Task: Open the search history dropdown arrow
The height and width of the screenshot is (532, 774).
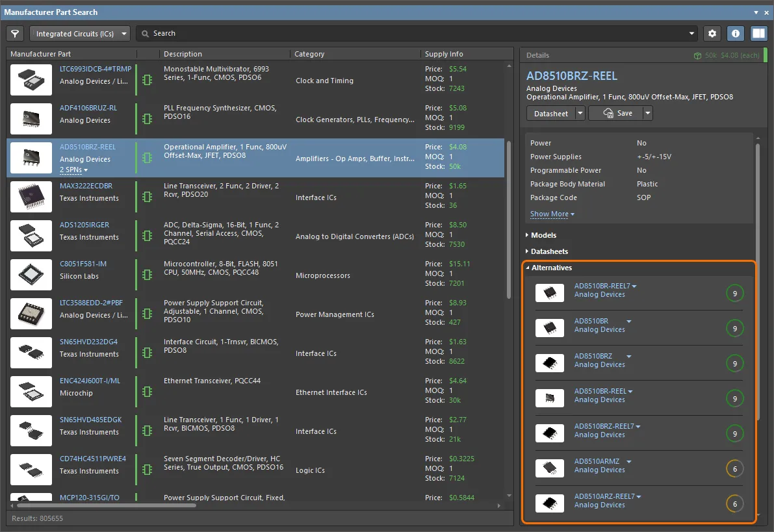Action: pos(691,34)
